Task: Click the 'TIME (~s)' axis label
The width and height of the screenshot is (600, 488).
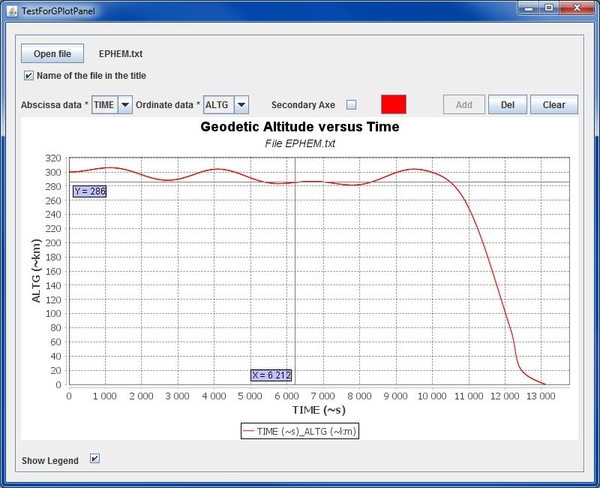Action: point(319,410)
